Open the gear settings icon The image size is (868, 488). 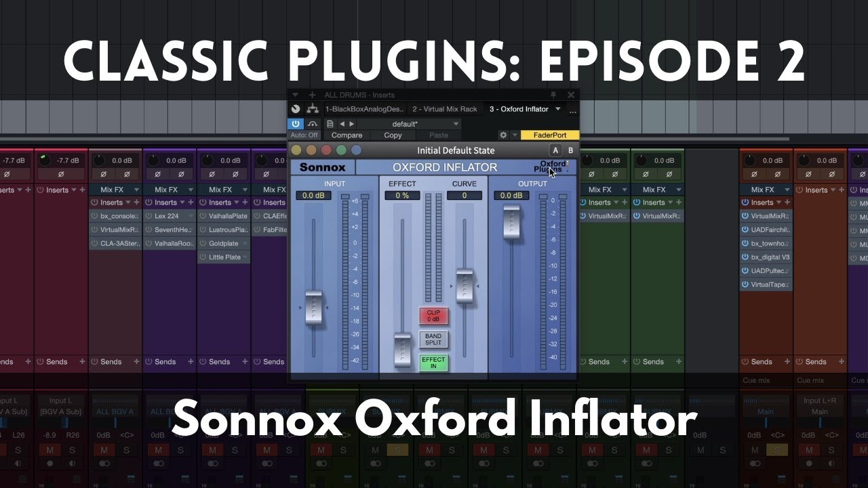pos(503,136)
